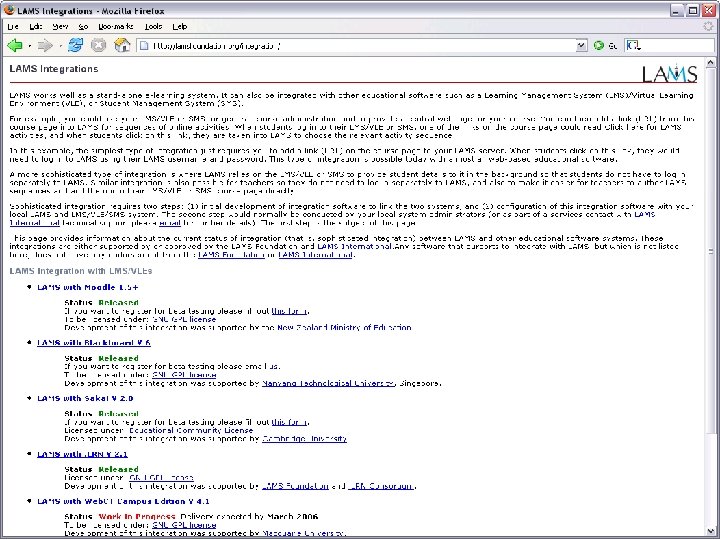Click 'this form' link under Moodle
The image size is (720, 540).
click(x=289, y=311)
